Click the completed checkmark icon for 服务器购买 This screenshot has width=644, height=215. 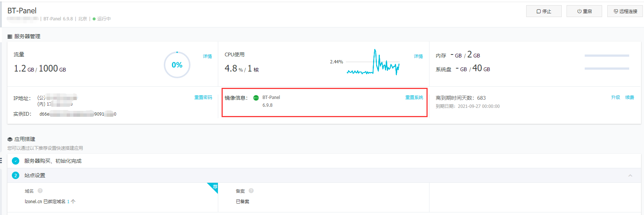[16, 161]
